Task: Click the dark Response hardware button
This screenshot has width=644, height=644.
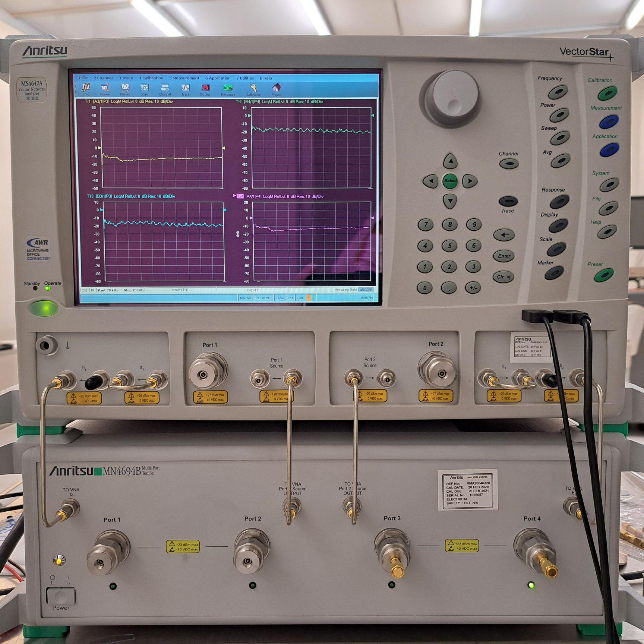Action: tap(559, 202)
